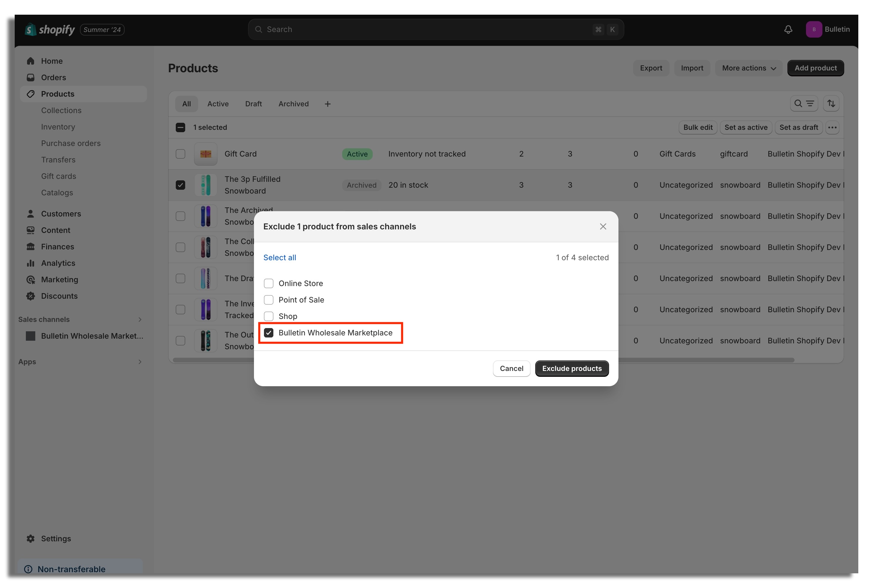
Task: Expand the Apps section chevron
Action: [x=140, y=362]
